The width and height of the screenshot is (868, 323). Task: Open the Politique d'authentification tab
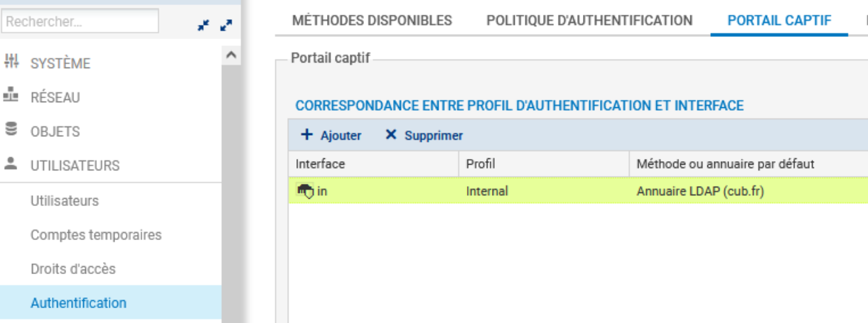point(589,21)
